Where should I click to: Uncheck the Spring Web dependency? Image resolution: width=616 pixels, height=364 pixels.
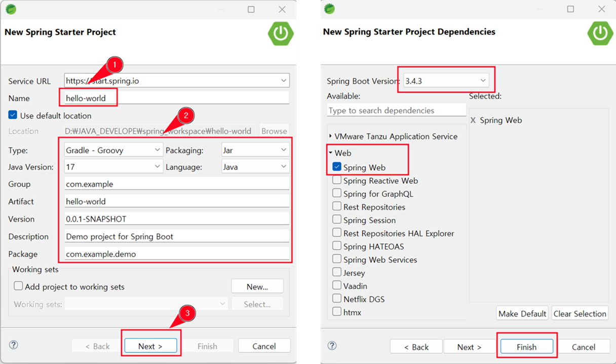tap(337, 167)
